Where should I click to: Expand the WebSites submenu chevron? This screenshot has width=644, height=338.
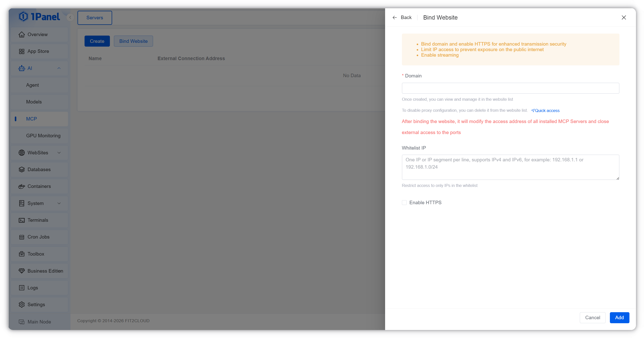coord(59,153)
